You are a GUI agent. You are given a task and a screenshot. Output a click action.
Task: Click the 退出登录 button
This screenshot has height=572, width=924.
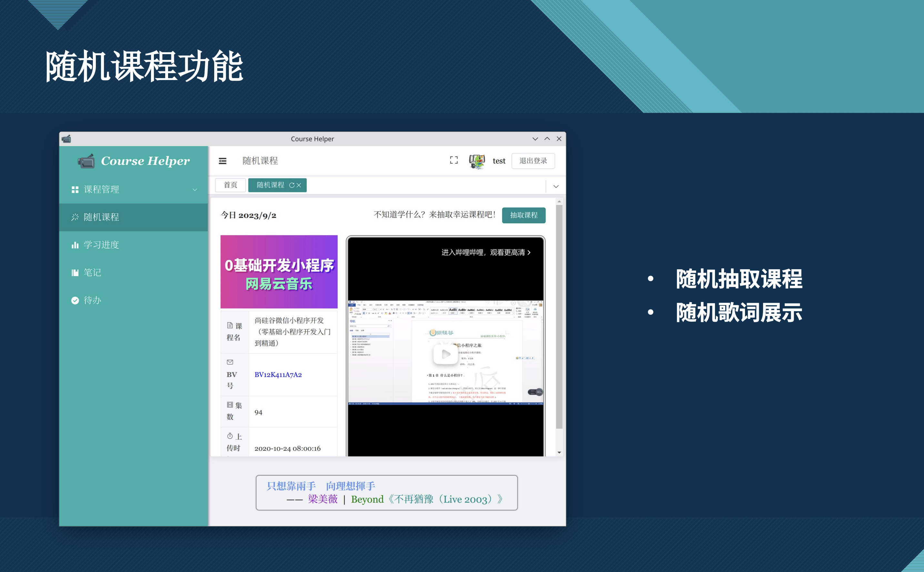tap(533, 161)
